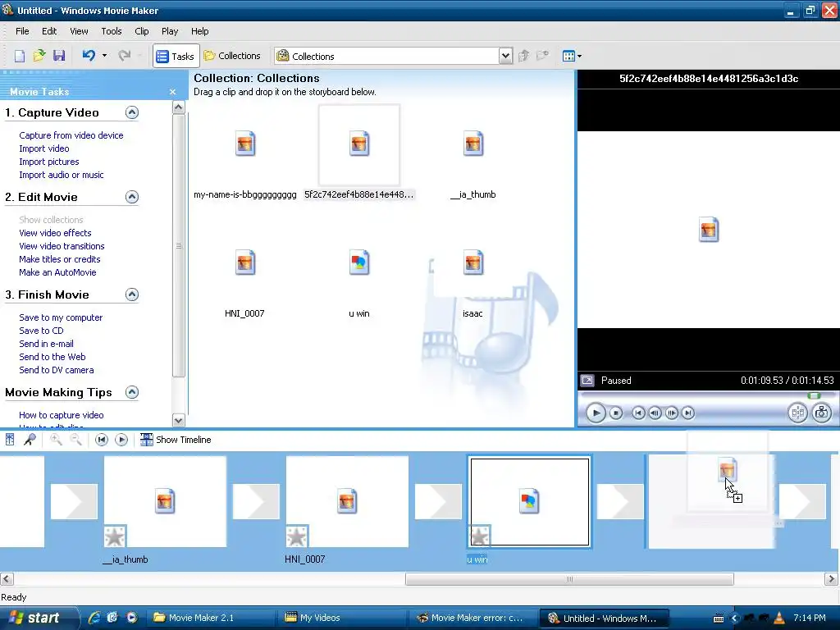The width and height of the screenshot is (840, 630).
Task: Open the Views dropdown button
Action: pos(572,56)
